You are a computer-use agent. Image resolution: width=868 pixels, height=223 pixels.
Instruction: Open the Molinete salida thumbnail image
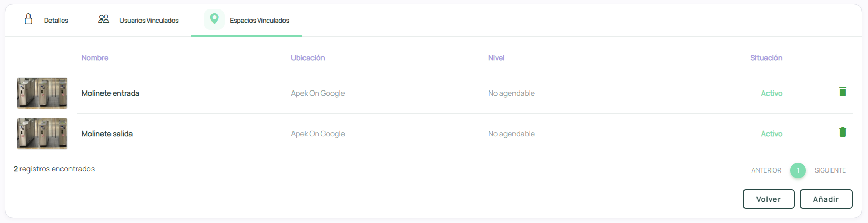pyautogui.click(x=42, y=134)
